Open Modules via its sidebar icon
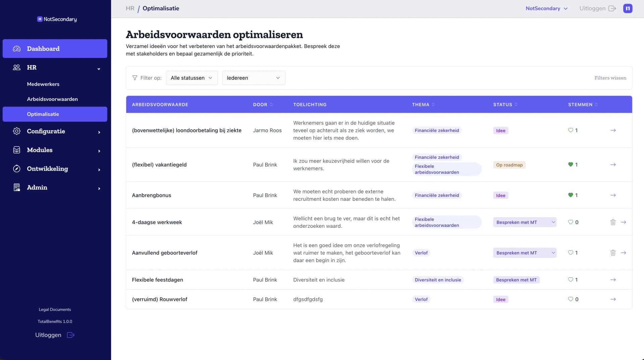The height and width of the screenshot is (360, 644). click(x=16, y=150)
